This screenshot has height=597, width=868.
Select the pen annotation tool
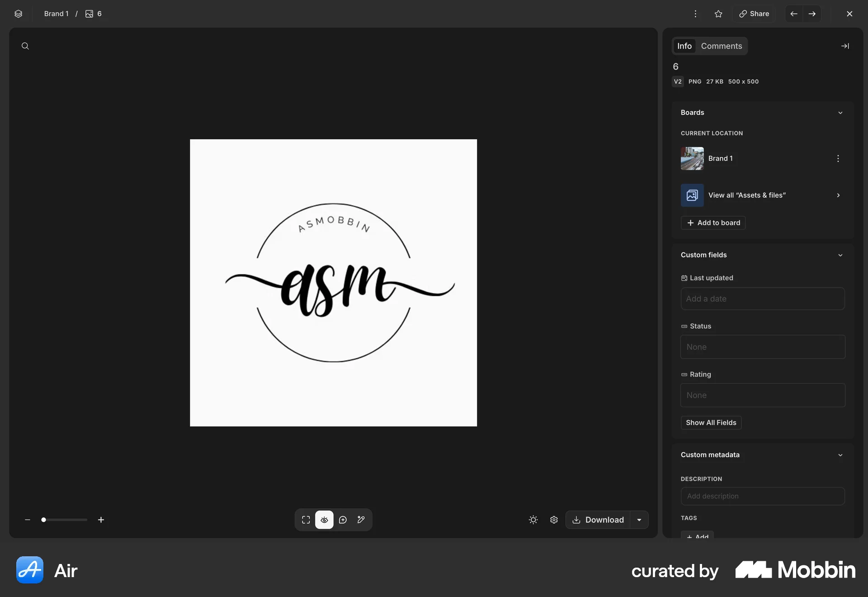tap(361, 520)
